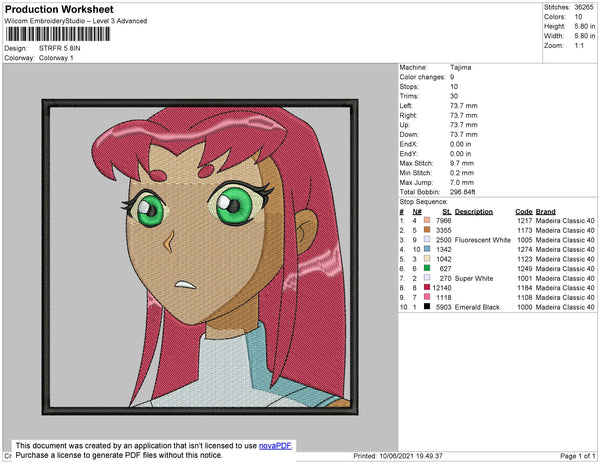Select the embroidery design preview image

[x=200, y=257]
